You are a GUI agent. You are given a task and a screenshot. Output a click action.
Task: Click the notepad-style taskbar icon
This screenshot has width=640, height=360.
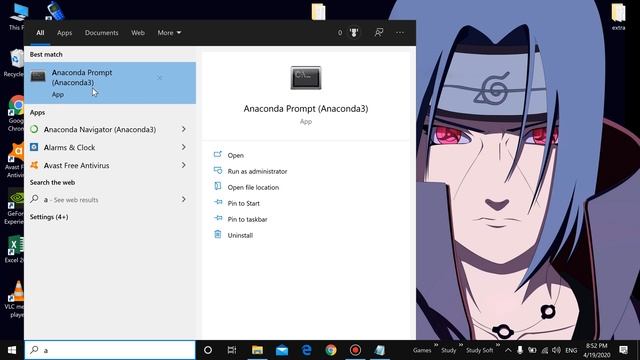pos(380,350)
